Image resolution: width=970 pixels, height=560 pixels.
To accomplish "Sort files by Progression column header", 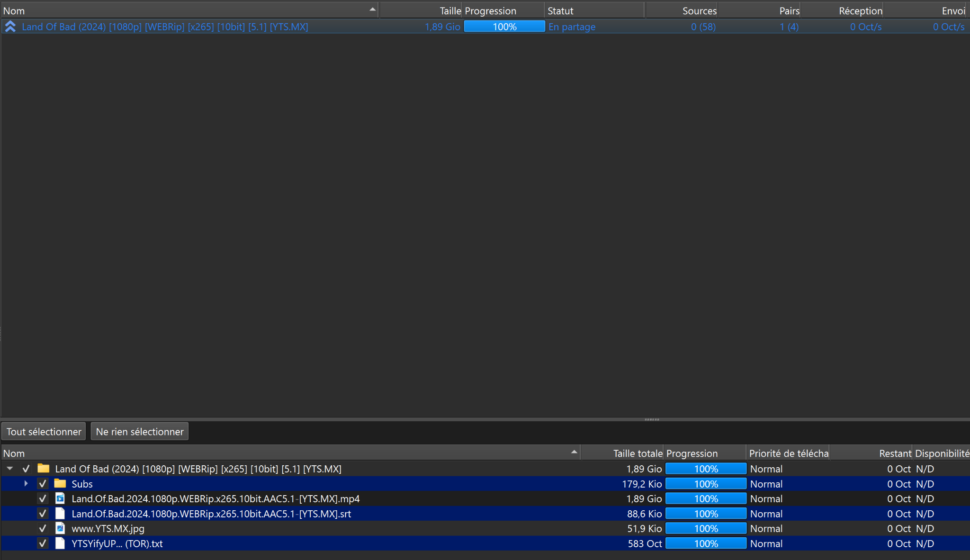I will coord(705,453).
